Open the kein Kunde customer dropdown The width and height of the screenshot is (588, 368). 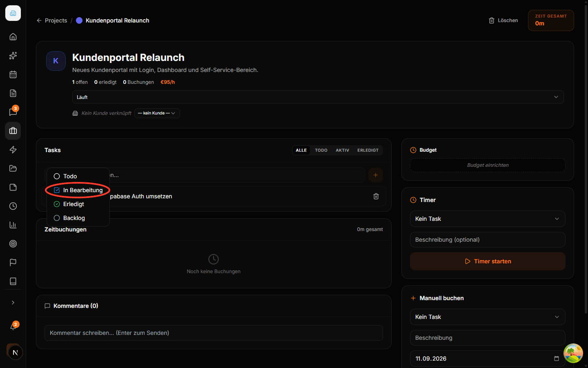157,113
